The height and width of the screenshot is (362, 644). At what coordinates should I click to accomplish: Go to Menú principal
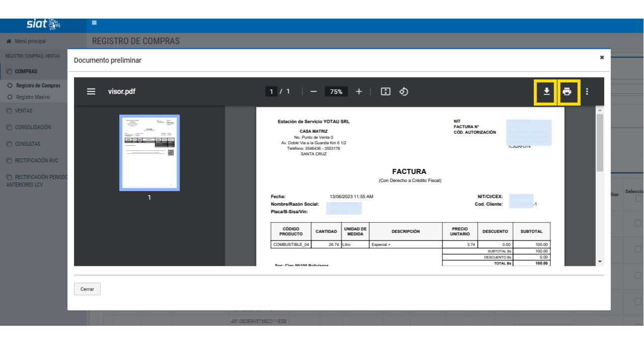(30, 41)
